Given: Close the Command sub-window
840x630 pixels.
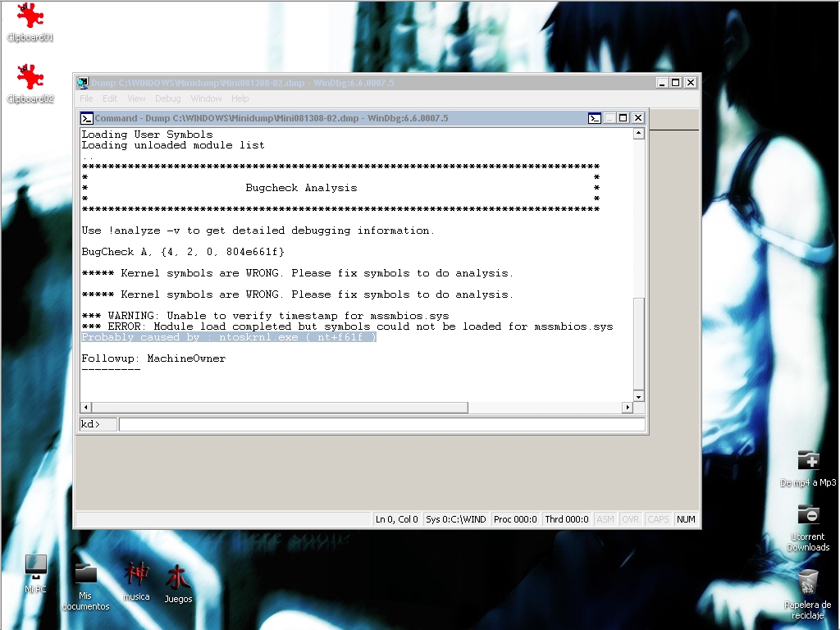Looking at the screenshot, I should click(637, 118).
